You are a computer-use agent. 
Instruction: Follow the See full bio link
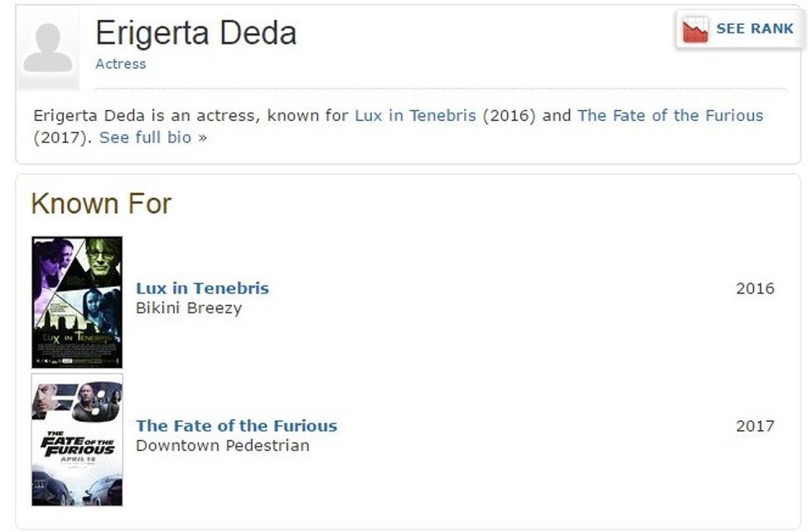[x=145, y=138]
